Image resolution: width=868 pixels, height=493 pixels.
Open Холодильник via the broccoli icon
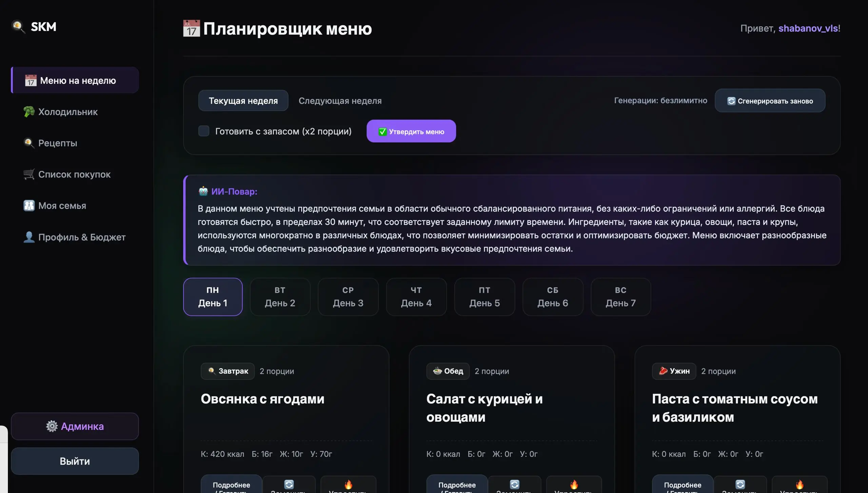click(29, 112)
